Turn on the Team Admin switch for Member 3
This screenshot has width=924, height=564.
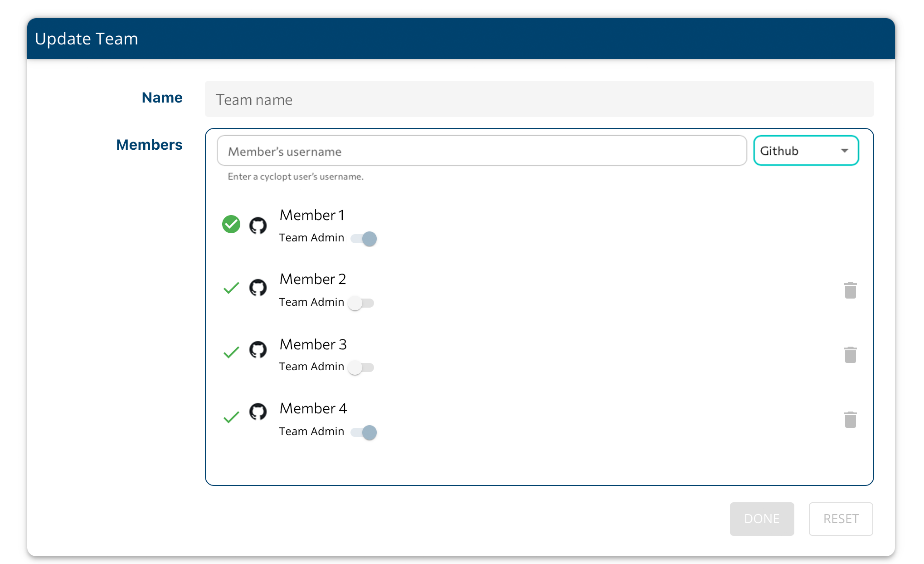(x=361, y=368)
